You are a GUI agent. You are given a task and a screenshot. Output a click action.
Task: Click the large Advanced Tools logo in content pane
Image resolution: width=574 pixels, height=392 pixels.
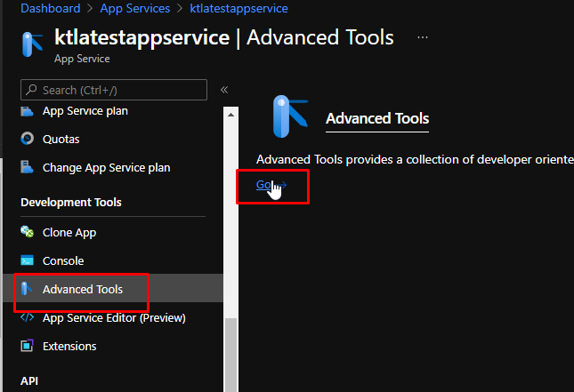coord(291,116)
